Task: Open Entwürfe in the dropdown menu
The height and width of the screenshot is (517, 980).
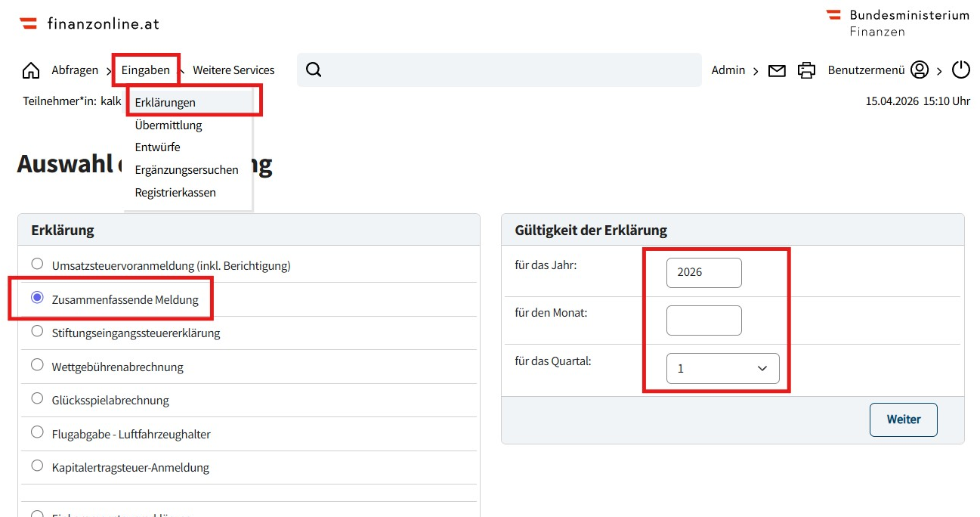Action: (x=157, y=147)
